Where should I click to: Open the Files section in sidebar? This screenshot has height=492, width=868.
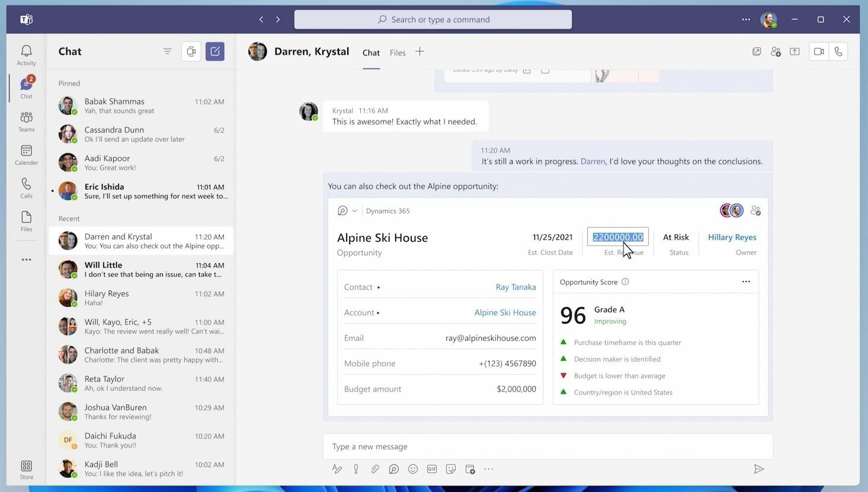tap(26, 221)
